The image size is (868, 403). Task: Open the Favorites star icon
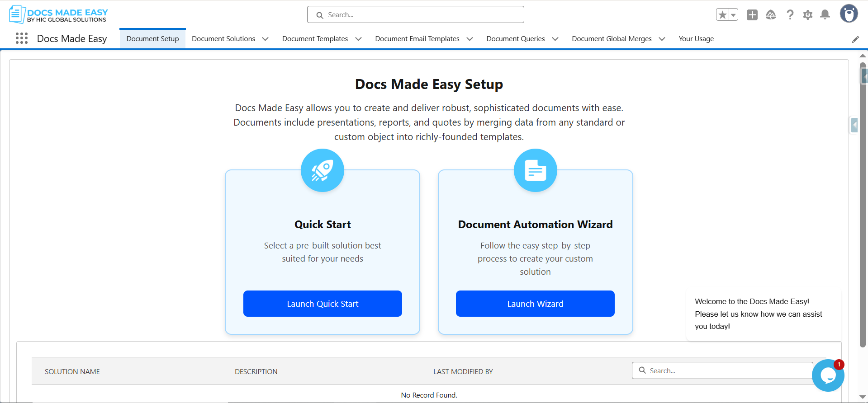[x=722, y=15]
